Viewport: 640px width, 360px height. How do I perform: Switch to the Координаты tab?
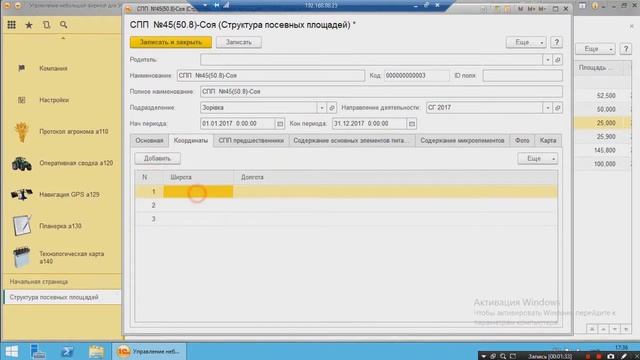(x=191, y=140)
